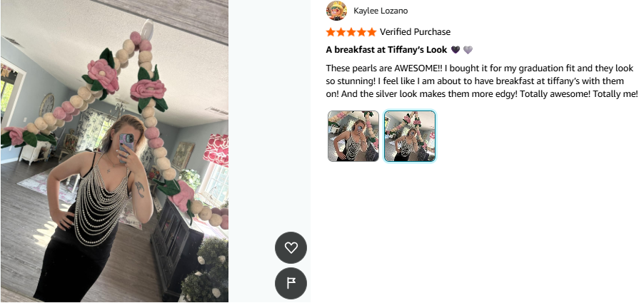The height and width of the screenshot is (303, 644).
Task: Click the fourth orange rating star
Action: pos(361,32)
